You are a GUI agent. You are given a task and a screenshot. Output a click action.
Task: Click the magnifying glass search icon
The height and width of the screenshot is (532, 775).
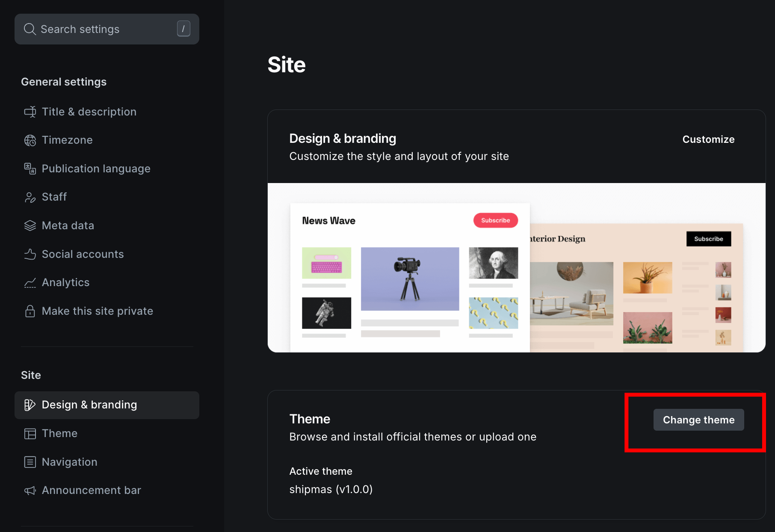(x=30, y=29)
